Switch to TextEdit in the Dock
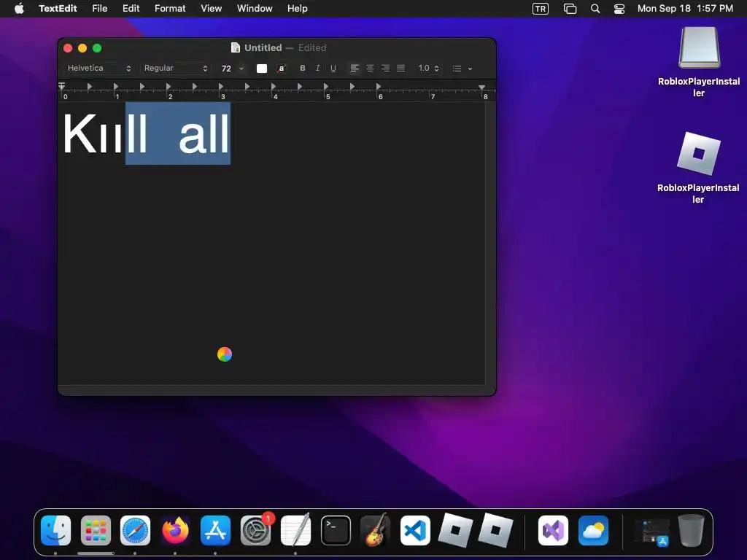This screenshot has height=560, width=747. pos(296,529)
